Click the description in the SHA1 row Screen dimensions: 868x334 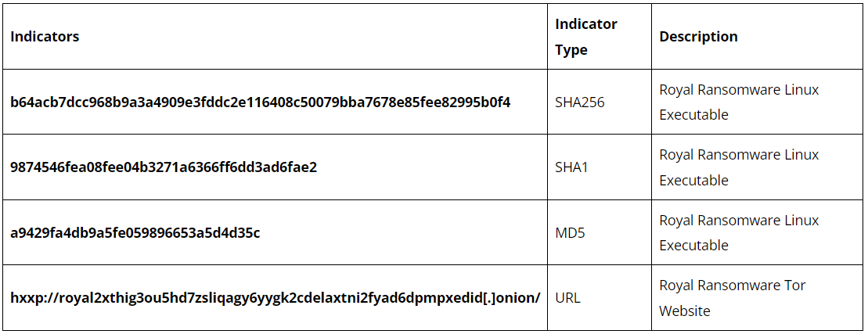[739, 167]
